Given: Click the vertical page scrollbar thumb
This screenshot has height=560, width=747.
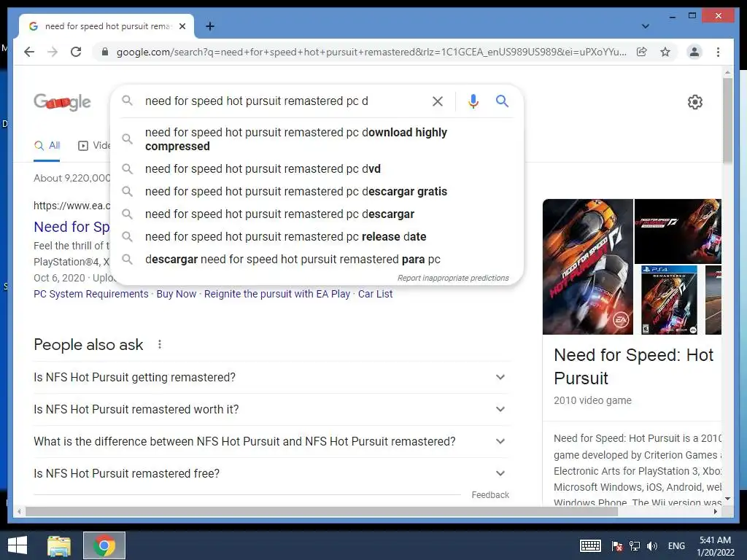Looking at the screenshot, I should [727, 122].
